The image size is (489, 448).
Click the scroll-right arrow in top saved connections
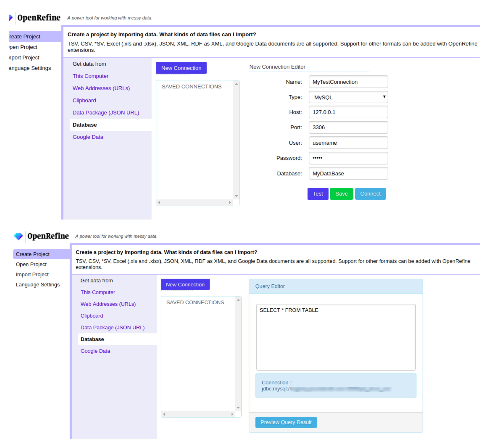pos(230,202)
